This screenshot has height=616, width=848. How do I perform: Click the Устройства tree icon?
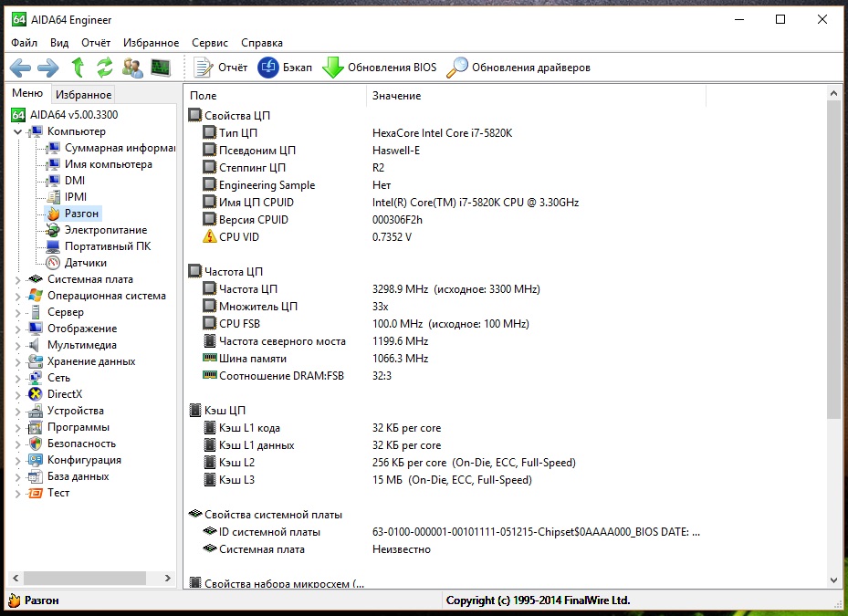pyautogui.click(x=36, y=411)
